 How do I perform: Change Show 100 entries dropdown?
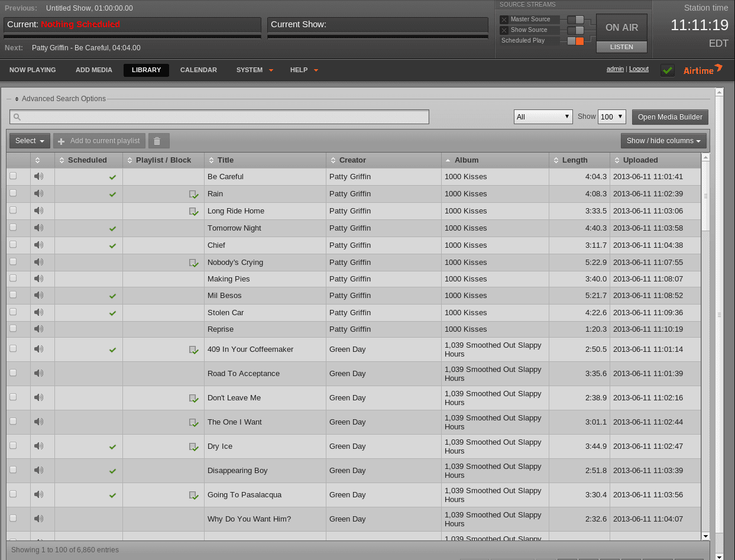pyautogui.click(x=612, y=116)
